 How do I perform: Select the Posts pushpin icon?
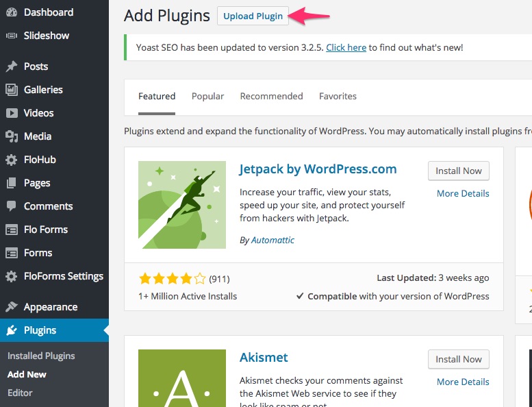(12, 66)
